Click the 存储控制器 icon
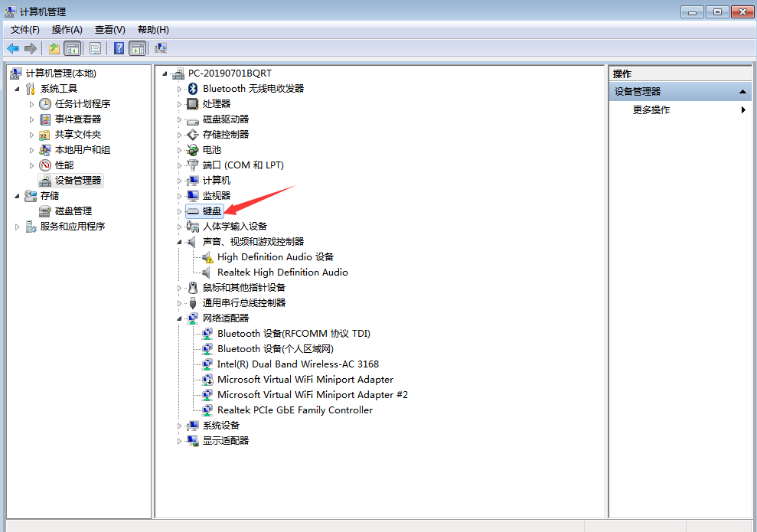Screen dimensions: 757x532 pyautogui.click(x=193, y=135)
